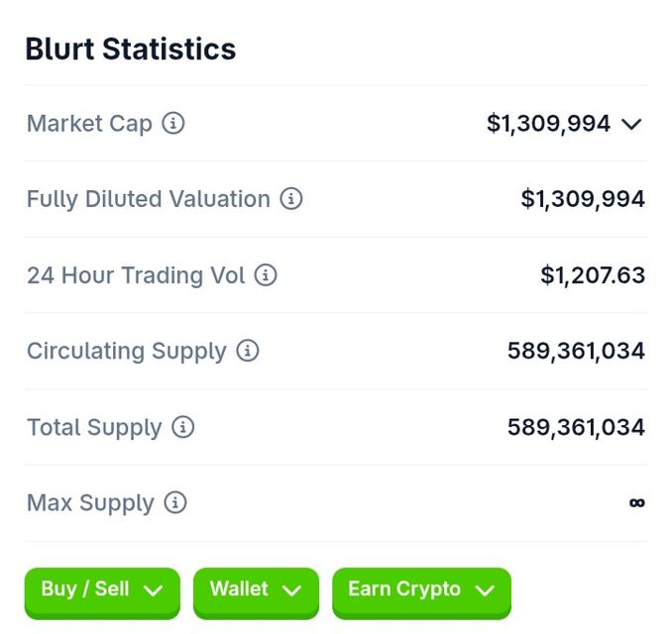Click the Total Supply info icon
672x634 pixels.
coord(183,427)
